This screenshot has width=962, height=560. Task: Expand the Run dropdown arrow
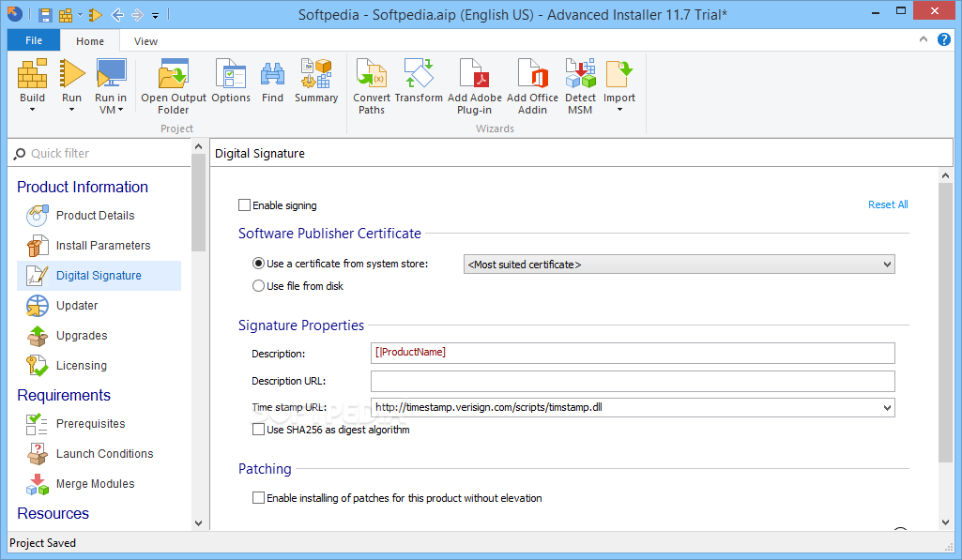71,110
